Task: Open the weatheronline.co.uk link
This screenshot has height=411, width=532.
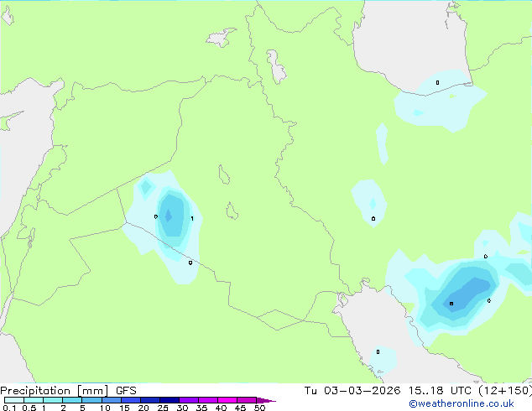Action: pos(462,403)
